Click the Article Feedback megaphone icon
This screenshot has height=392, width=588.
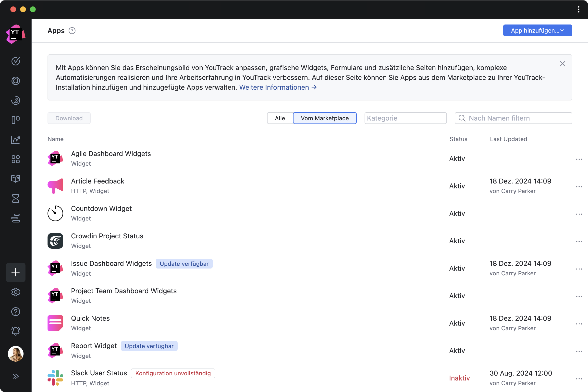(x=56, y=185)
